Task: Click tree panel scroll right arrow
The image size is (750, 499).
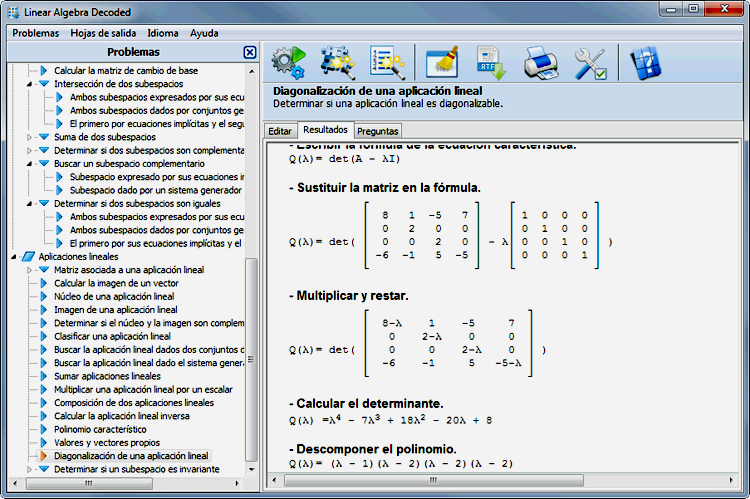Action: click(x=237, y=483)
